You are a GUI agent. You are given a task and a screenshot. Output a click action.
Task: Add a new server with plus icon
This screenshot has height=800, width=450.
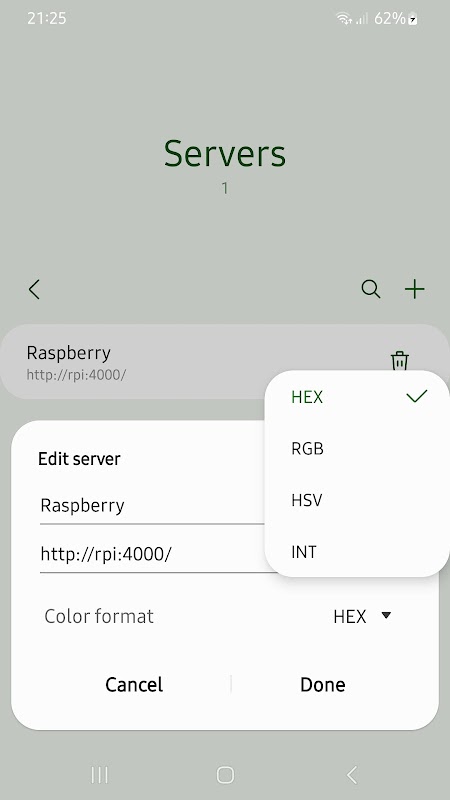tap(414, 289)
